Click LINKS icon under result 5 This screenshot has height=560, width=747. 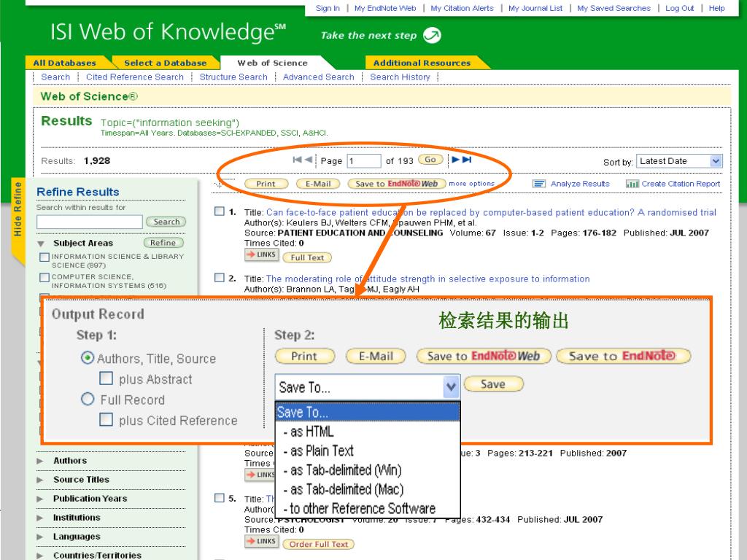(x=262, y=542)
